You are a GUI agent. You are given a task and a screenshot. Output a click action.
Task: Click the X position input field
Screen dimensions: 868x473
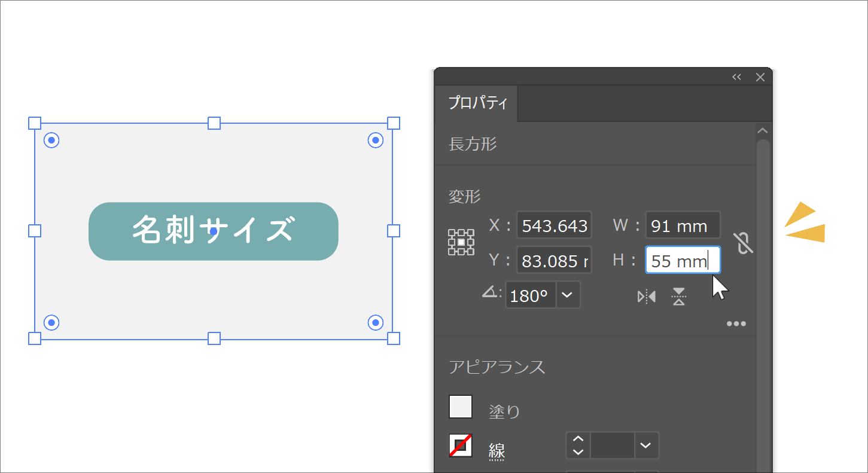click(554, 225)
